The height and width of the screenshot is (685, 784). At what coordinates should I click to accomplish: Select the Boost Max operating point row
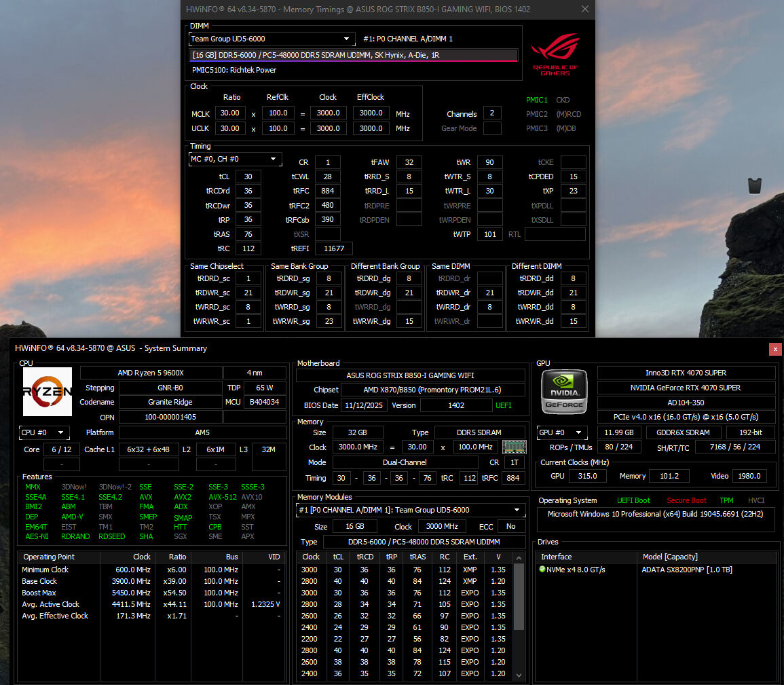(151, 593)
